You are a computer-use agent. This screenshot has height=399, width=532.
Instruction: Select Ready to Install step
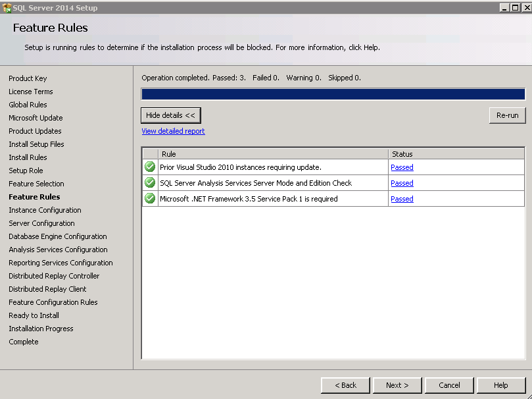click(34, 315)
